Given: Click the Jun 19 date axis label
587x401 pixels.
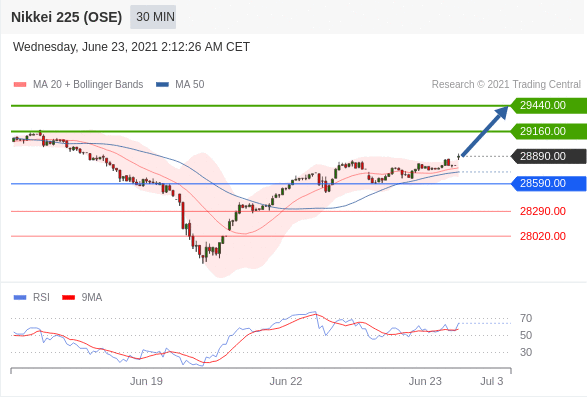Looking at the screenshot, I should coord(146,381).
